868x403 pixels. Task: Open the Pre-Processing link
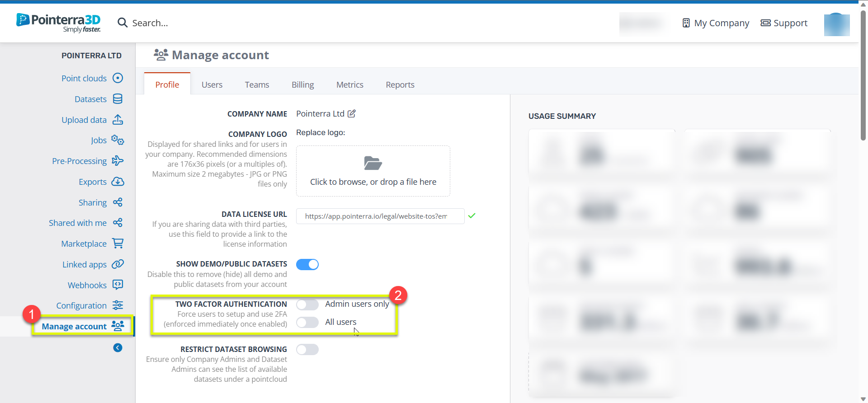(79, 161)
